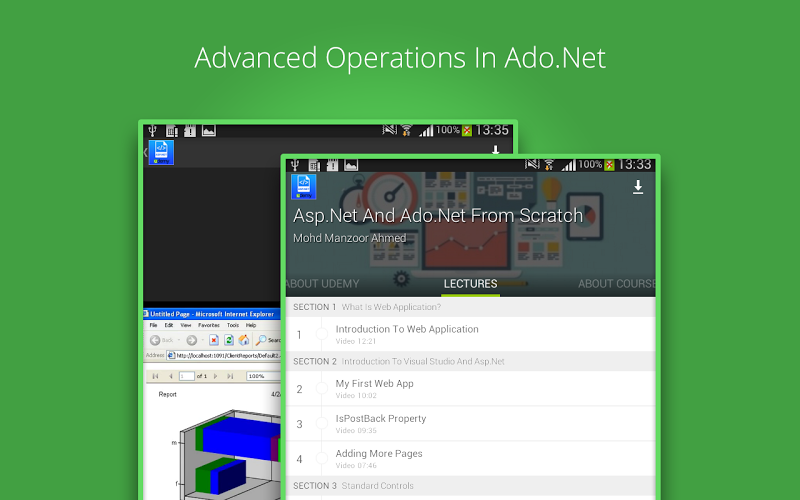
Task: Tap the USB icon in the front screen status bar
Action: (x=295, y=165)
